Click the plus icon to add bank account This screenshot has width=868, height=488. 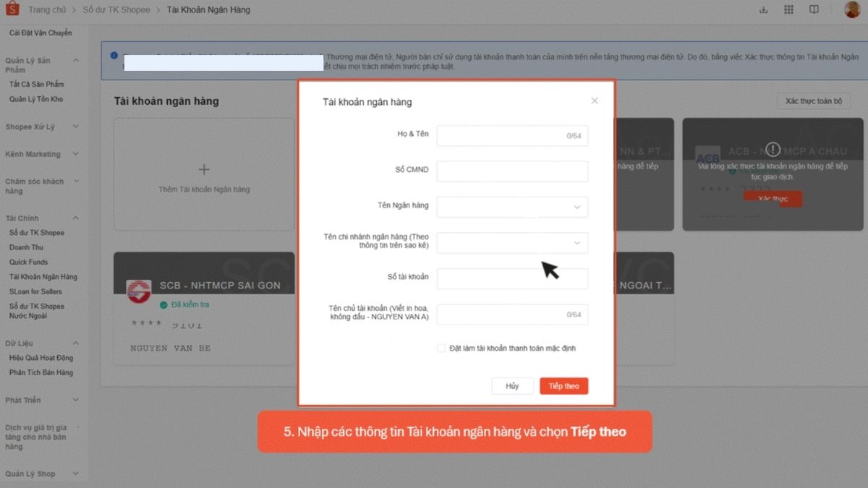pyautogui.click(x=204, y=169)
